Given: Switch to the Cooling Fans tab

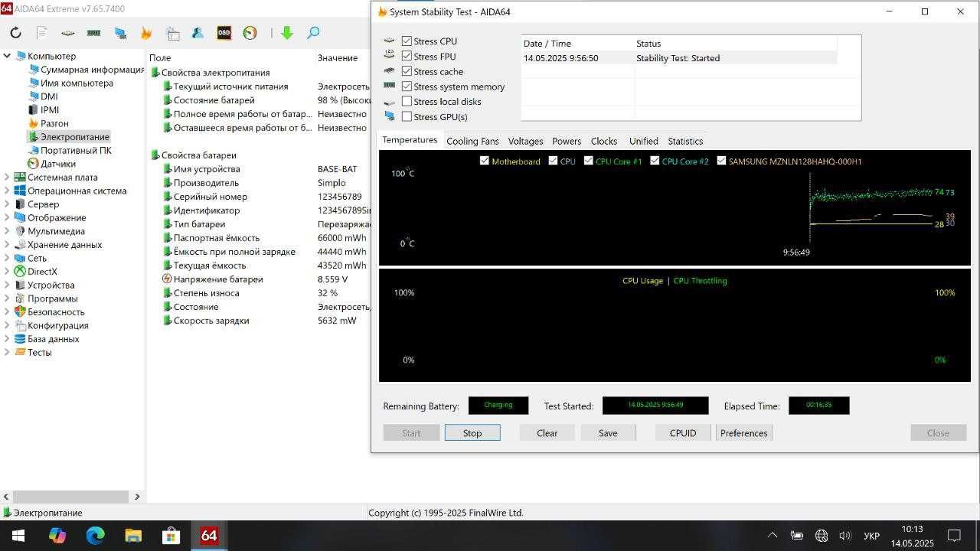Looking at the screenshot, I should click(x=472, y=141).
